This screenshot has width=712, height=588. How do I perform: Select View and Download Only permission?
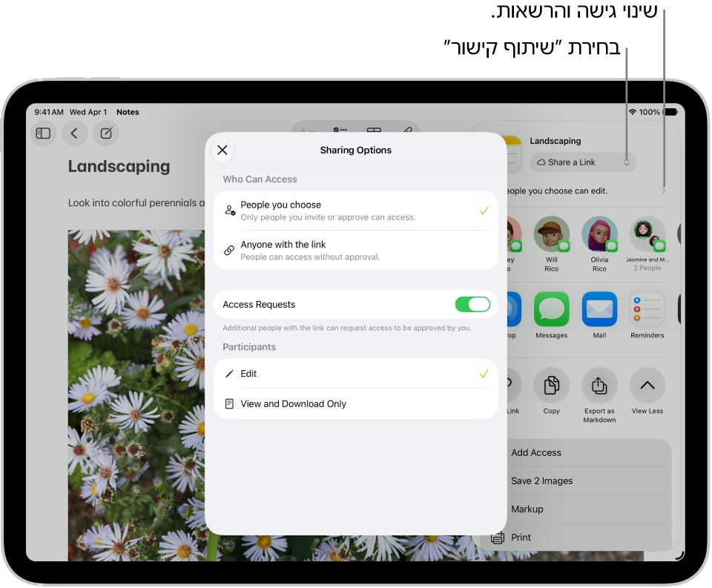[355, 403]
